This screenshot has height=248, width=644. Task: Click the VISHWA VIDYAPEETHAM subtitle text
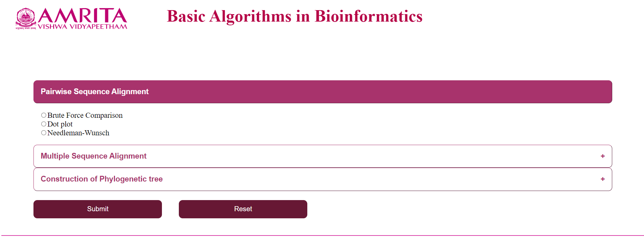(82, 27)
